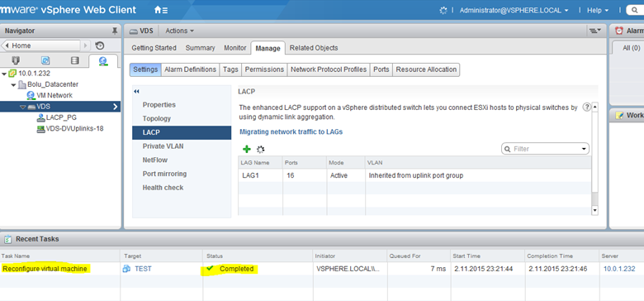This screenshot has width=644, height=301.
Task: Pin the Navigator panel
Action: pyautogui.click(x=115, y=31)
